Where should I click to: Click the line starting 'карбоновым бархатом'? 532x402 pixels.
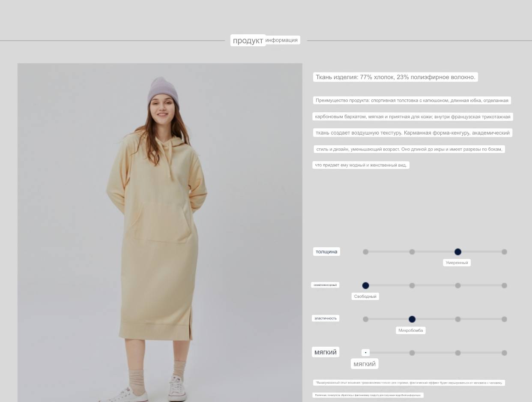pos(412,117)
